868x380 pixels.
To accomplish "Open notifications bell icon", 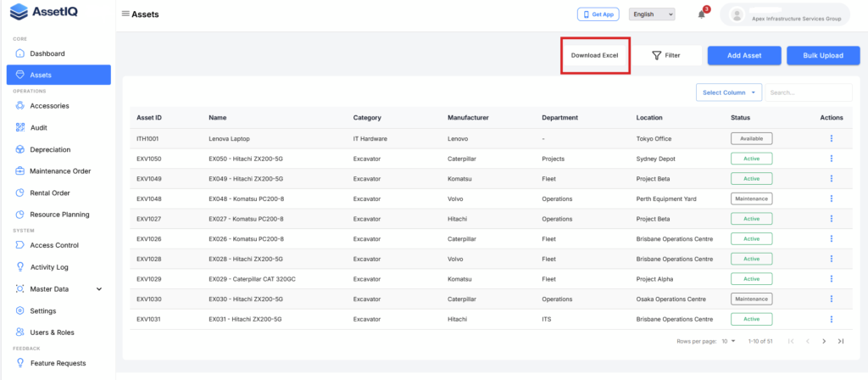I will [x=701, y=14].
